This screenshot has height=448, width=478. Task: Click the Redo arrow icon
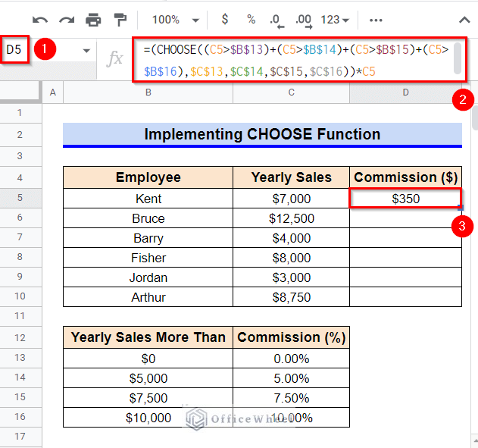click(x=67, y=20)
